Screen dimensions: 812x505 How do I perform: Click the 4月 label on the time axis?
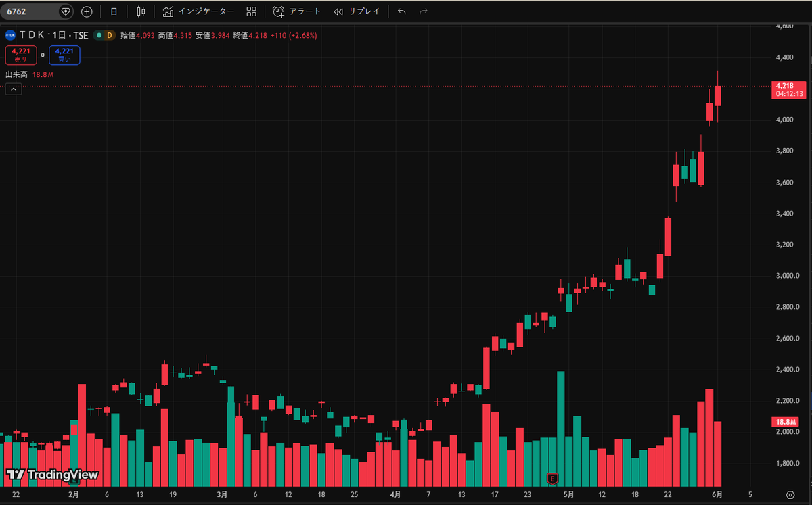tap(394, 494)
